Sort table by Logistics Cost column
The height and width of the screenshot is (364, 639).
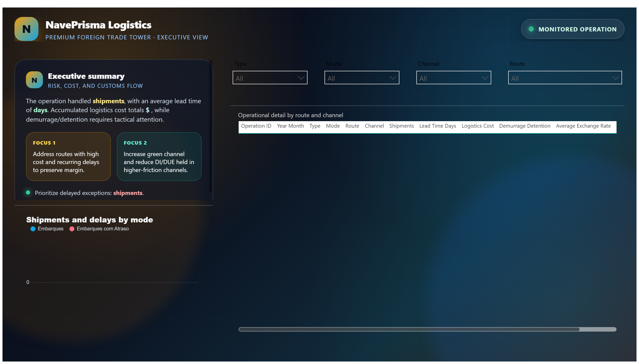478,126
